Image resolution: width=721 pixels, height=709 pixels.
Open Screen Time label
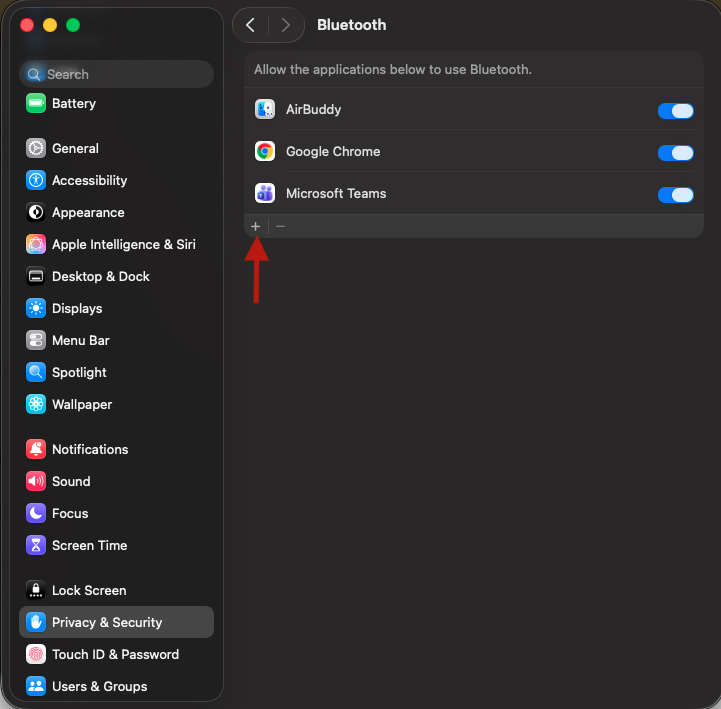90,545
